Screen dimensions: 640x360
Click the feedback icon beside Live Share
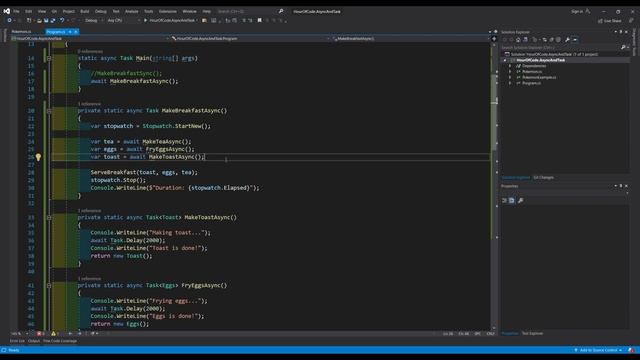pos(631,20)
